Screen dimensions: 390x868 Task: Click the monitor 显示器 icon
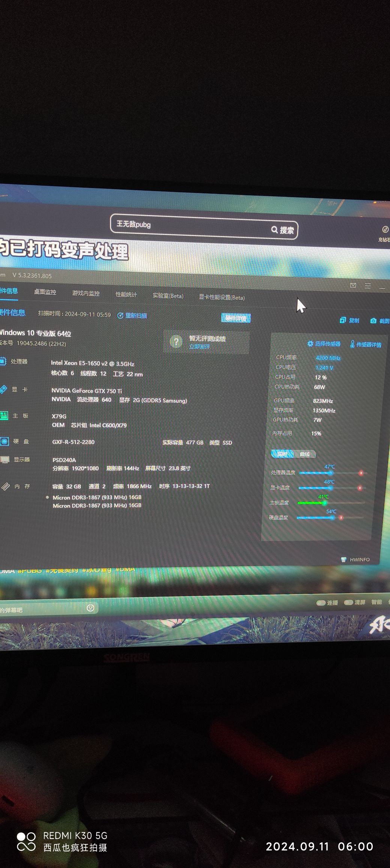point(5,460)
